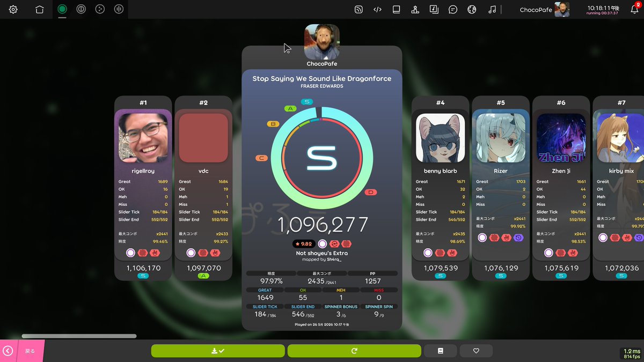Click the score 1,075,619 on Zhen Ji's panel
The height and width of the screenshot is (362, 644).
click(x=561, y=268)
